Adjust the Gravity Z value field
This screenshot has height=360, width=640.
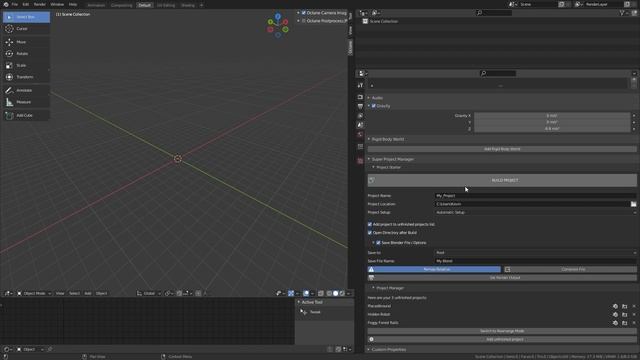pos(552,129)
